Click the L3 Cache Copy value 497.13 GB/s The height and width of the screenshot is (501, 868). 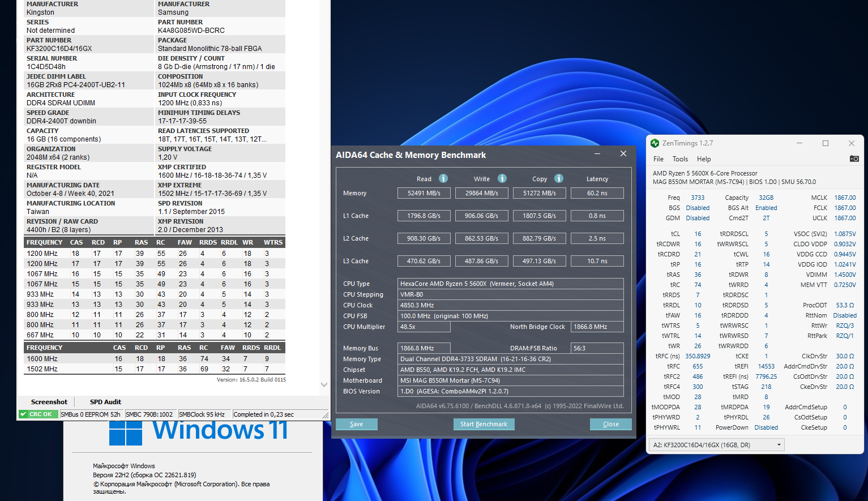[540, 261]
